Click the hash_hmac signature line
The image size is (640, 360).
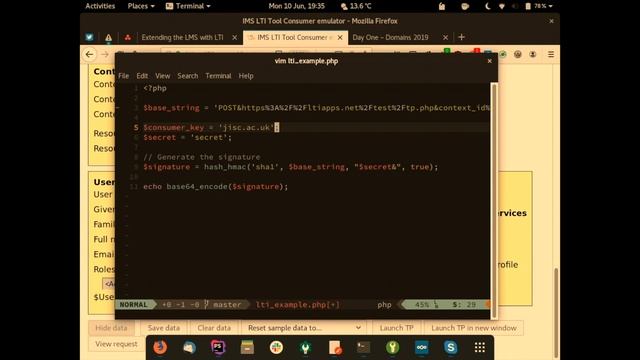click(x=290, y=167)
